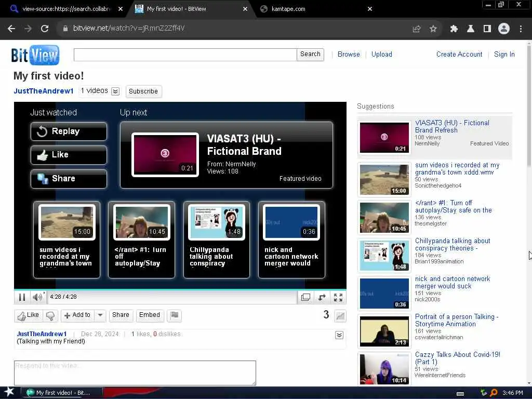Click the Add to button
This screenshot has height=399, width=532.
78,315
